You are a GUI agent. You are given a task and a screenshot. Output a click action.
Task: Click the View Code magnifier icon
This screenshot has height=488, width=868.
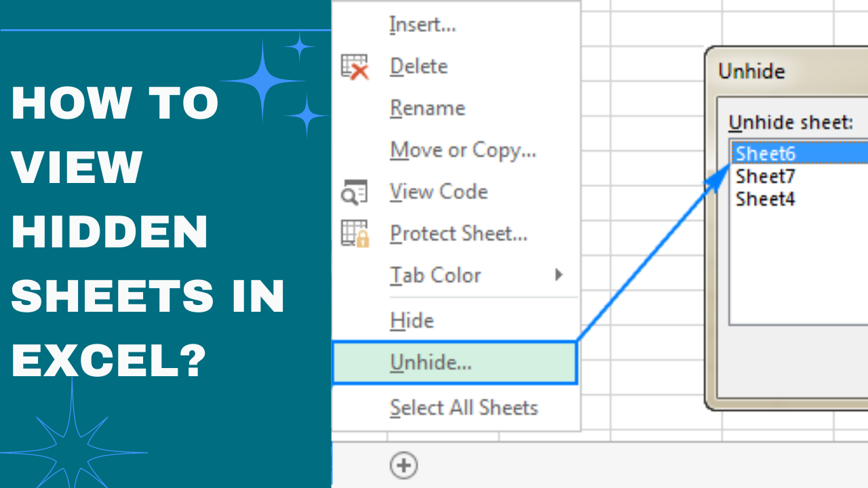click(x=355, y=192)
